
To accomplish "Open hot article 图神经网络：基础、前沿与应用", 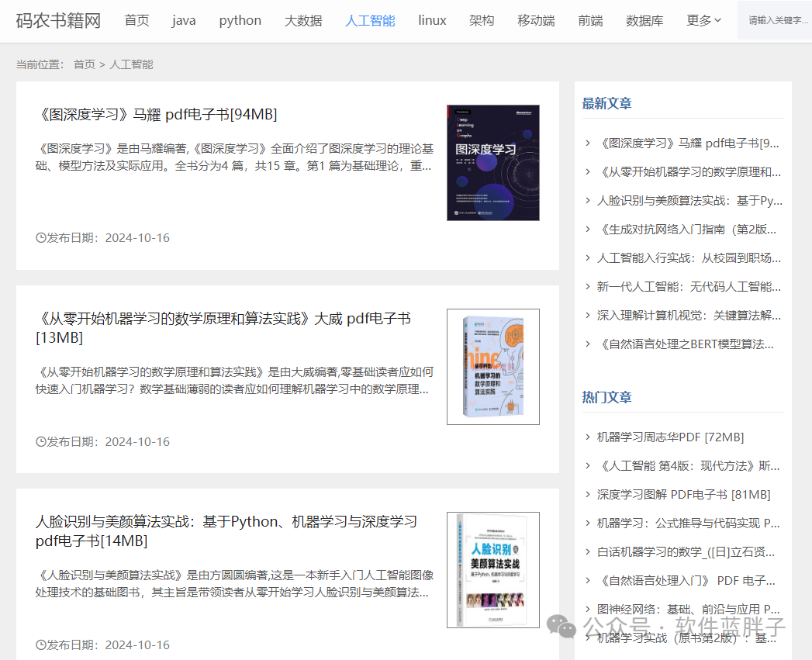I will 688,610.
